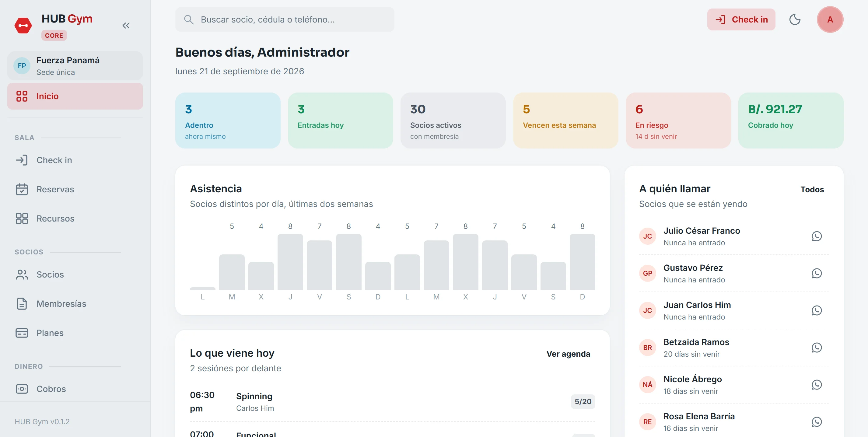868x437 pixels.
Task: Open Membresías page
Action: click(75, 304)
